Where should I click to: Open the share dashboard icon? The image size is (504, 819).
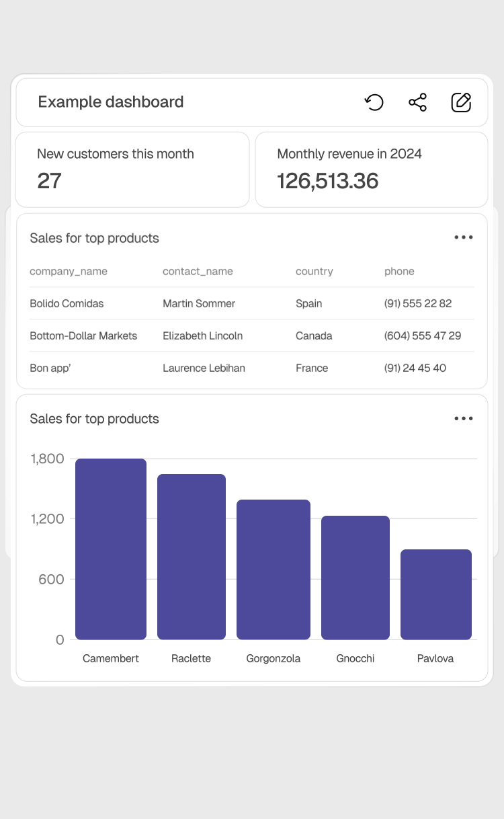(x=417, y=102)
